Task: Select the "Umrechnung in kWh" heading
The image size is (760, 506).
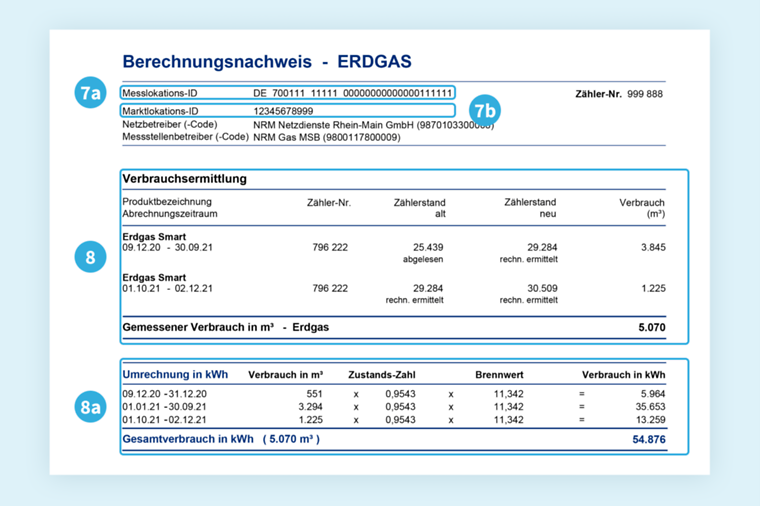Action: (175, 375)
